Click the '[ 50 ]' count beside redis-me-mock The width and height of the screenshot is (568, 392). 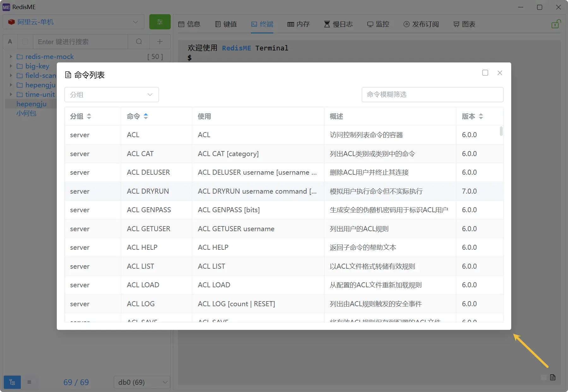tap(155, 56)
